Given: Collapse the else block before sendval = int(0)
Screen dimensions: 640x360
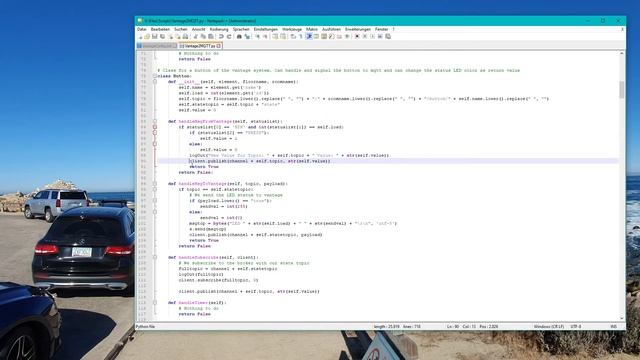Looking at the screenshot, I should coord(155,212).
